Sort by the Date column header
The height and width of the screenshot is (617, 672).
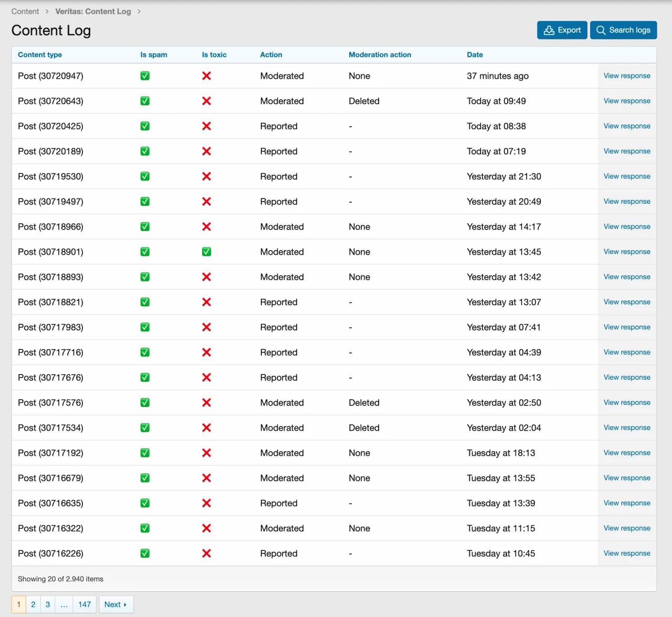coord(475,55)
